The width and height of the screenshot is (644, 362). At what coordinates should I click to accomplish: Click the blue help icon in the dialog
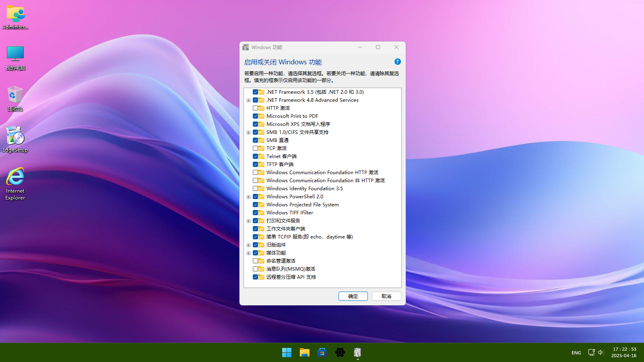398,62
